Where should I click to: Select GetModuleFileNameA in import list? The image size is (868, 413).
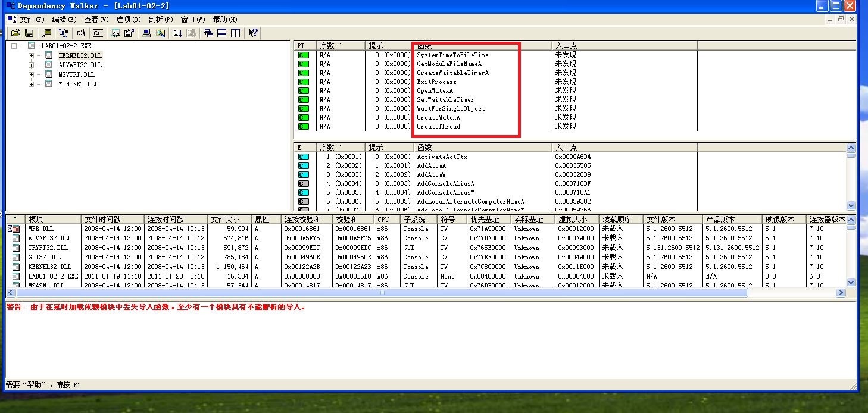click(x=449, y=64)
